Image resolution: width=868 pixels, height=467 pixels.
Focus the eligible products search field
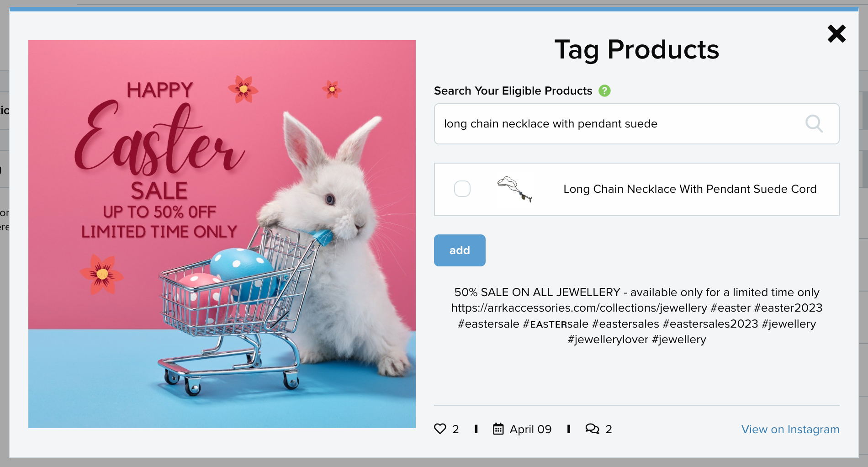click(x=636, y=124)
